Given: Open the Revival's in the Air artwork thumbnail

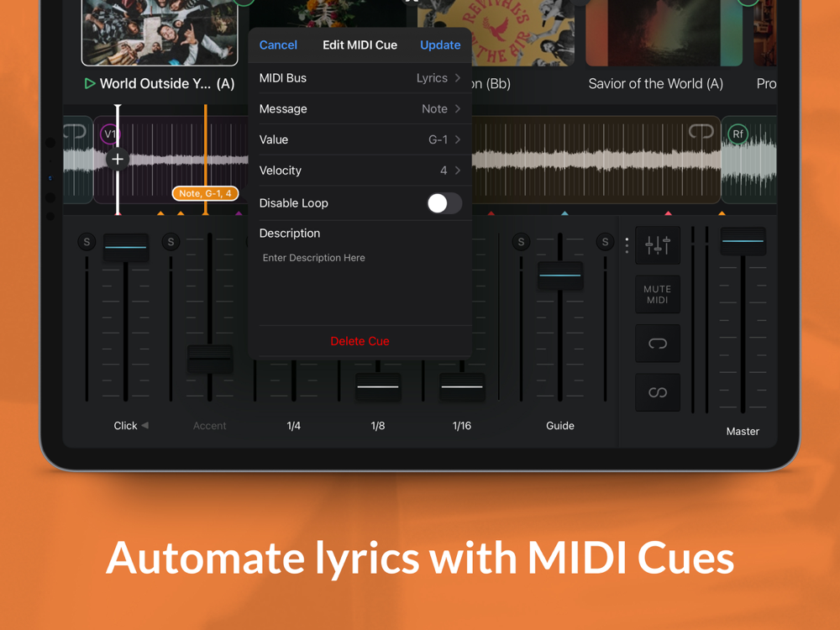Looking at the screenshot, I should coord(496,32).
